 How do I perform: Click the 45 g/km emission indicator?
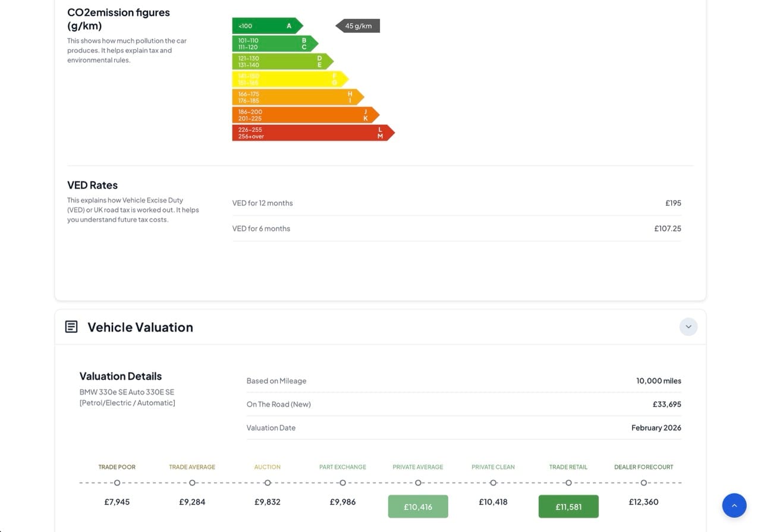tap(358, 26)
